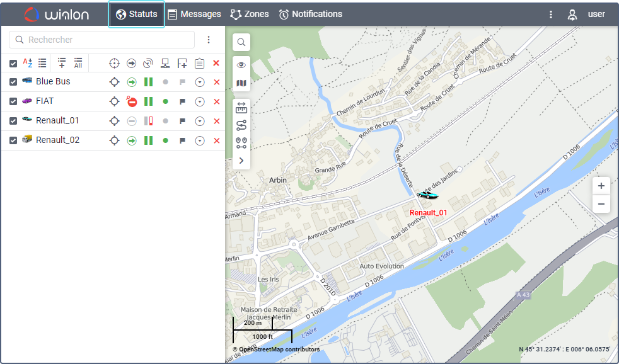Toggle the Renault_01 checkbox
This screenshot has height=364, width=619.
tap(13, 121)
